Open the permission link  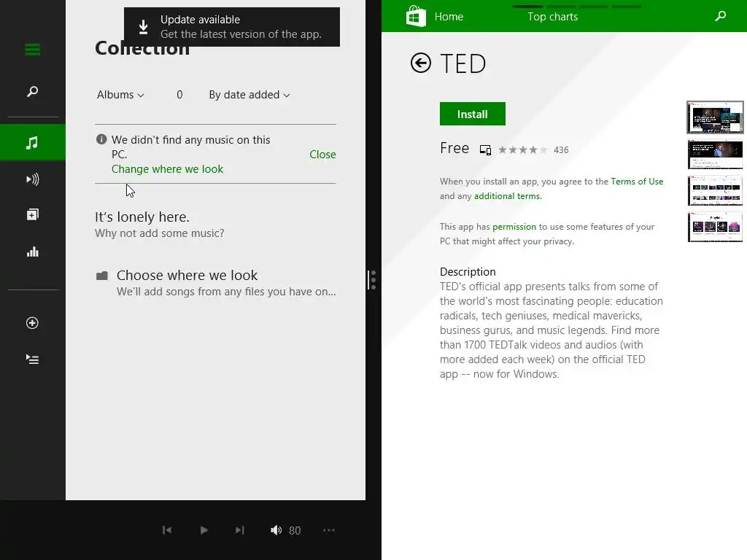point(514,227)
